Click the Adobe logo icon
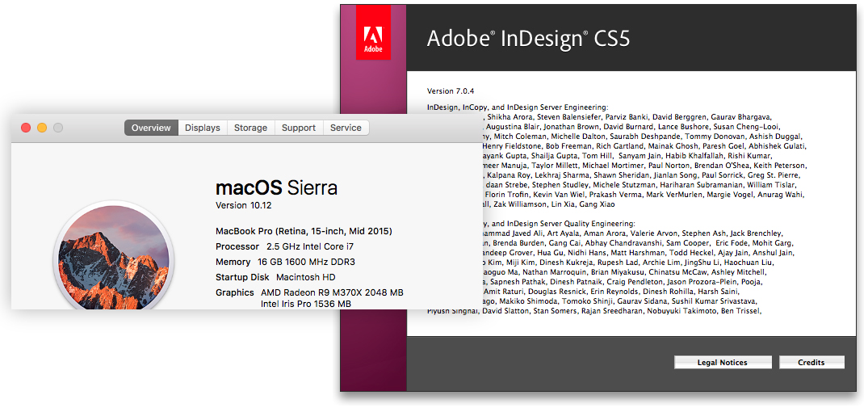This screenshot has width=868, height=412. point(373,32)
